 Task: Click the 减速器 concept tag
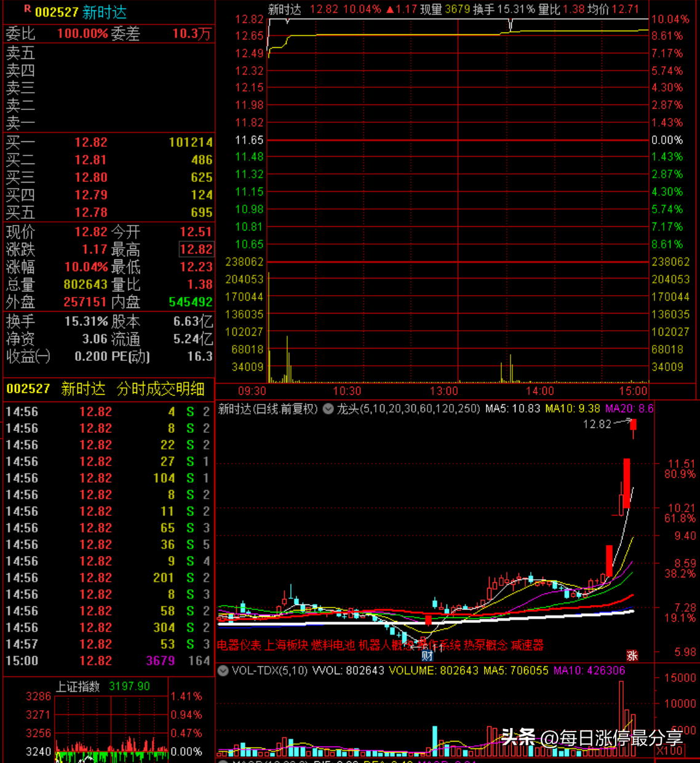pyautogui.click(x=527, y=646)
